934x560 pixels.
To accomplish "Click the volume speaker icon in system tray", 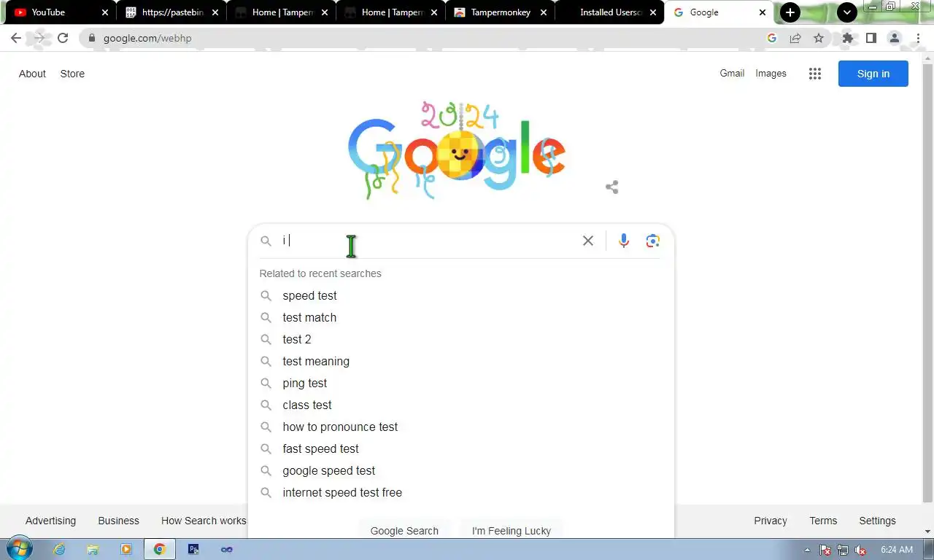I will pyautogui.click(x=860, y=550).
